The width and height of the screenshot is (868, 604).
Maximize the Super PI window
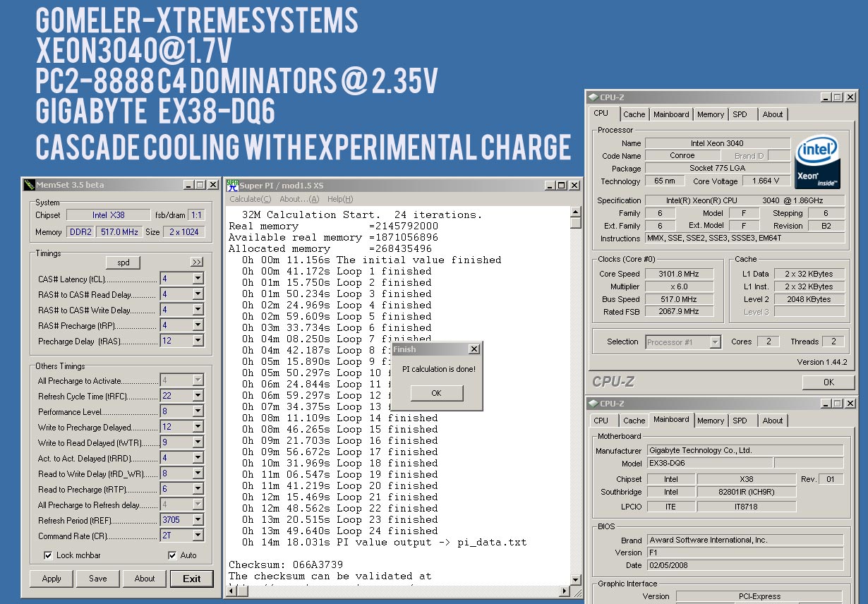(562, 185)
